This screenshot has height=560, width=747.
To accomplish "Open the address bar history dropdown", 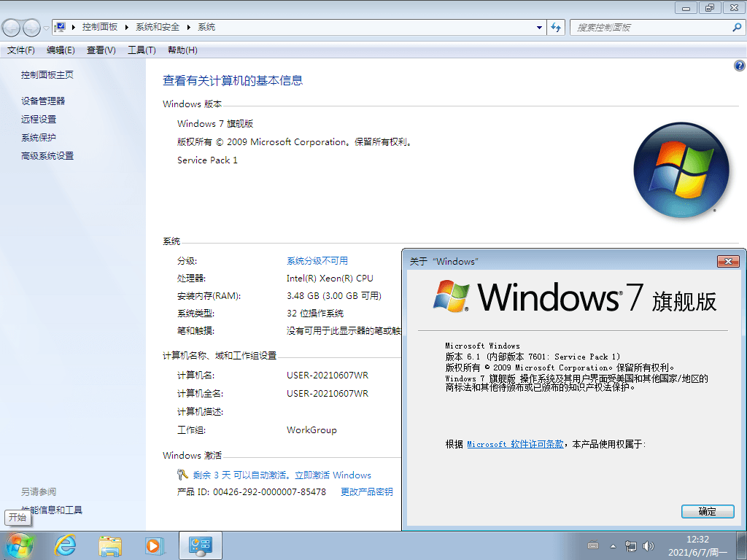I will coord(538,27).
